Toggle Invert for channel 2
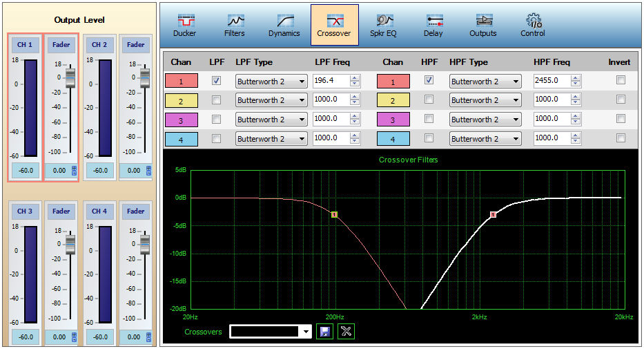This screenshot has height=349, width=644. [x=621, y=99]
